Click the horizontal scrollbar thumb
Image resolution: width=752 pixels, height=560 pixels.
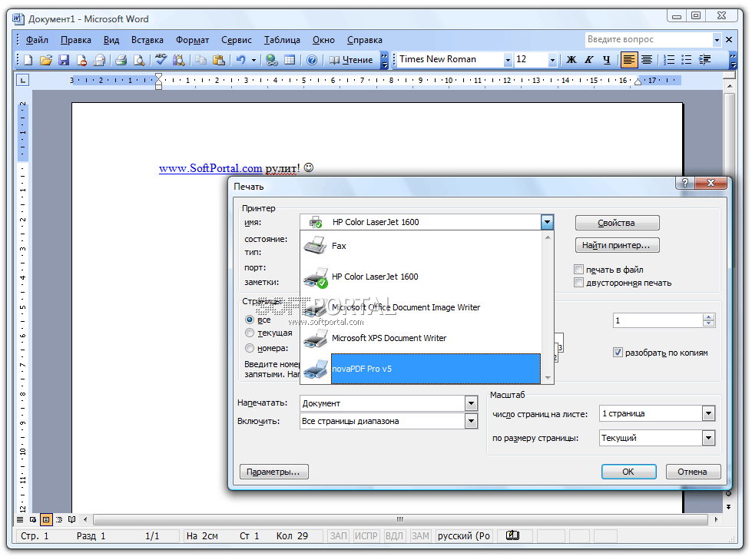400,519
